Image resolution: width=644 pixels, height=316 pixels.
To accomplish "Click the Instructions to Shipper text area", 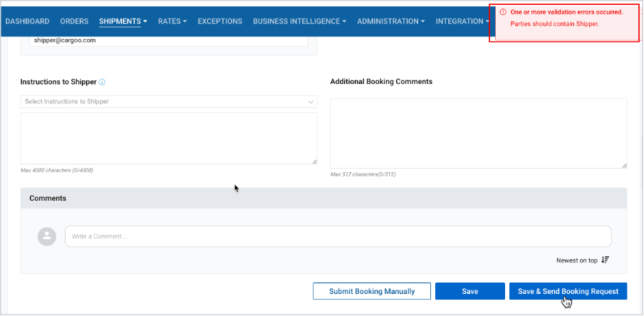I will click(169, 138).
